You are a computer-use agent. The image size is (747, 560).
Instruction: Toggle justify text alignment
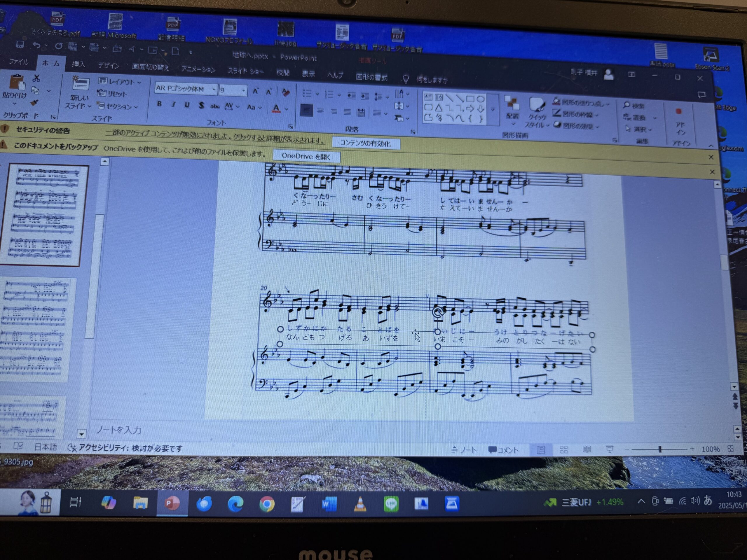tap(347, 112)
